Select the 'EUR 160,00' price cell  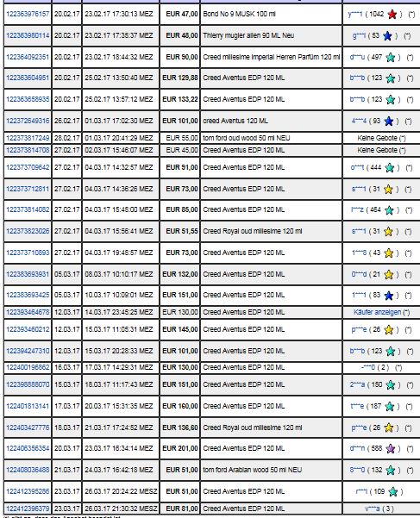pyautogui.click(x=180, y=406)
